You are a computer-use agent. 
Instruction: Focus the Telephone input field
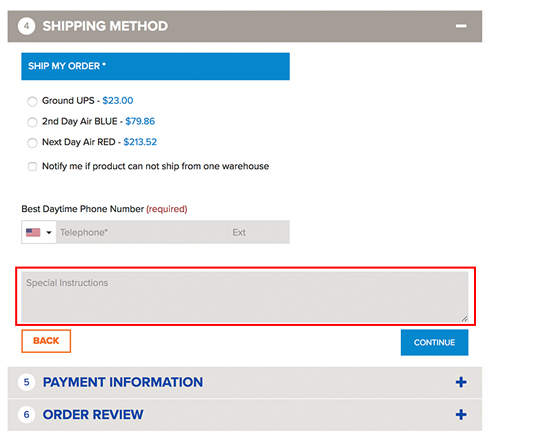coord(142,232)
